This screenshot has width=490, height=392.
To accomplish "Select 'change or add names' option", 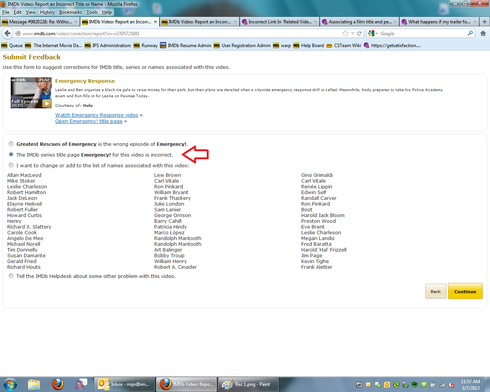I will click(11, 165).
